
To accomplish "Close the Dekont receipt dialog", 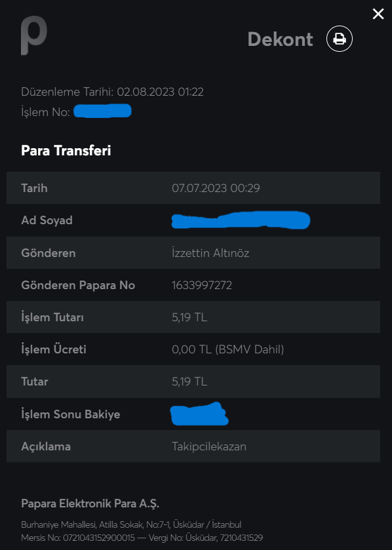I will click(378, 14).
